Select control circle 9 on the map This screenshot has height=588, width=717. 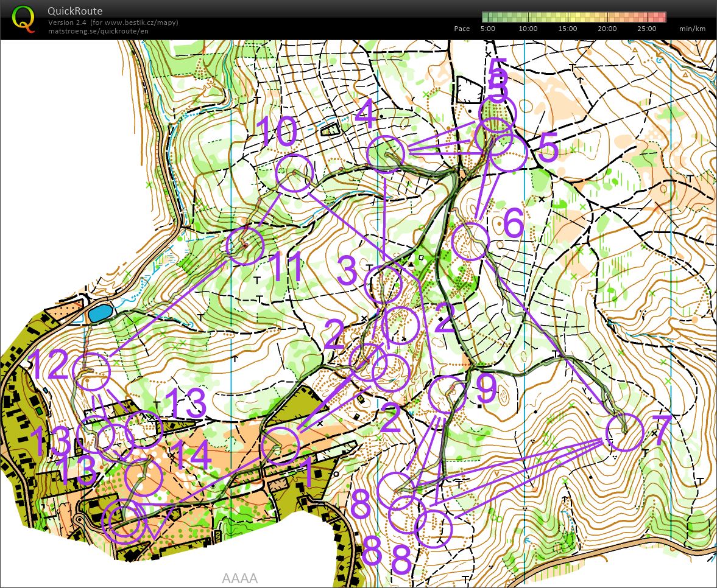(x=447, y=394)
